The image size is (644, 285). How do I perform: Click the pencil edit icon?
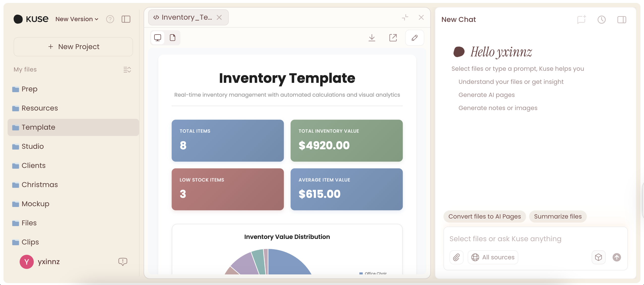[x=414, y=38]
